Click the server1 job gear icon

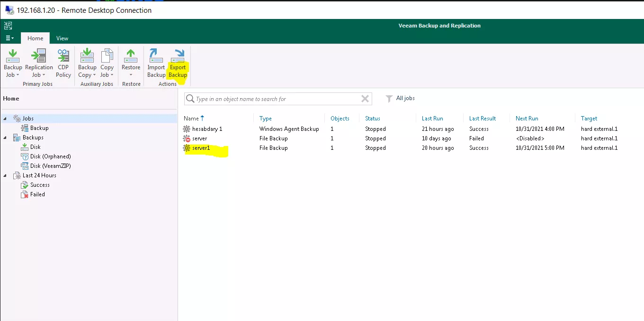187,148
